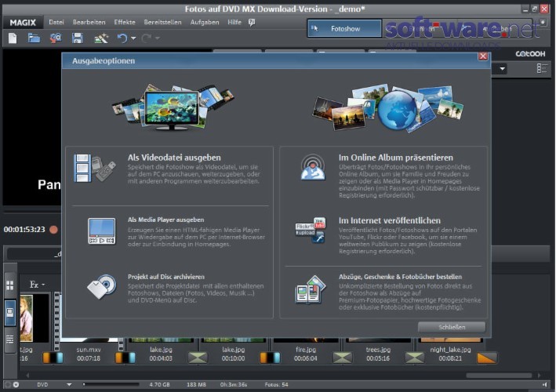The image size is (556, 392).
Task: Save the project with the floppy disk icon
Action: [x=78, y=38]
